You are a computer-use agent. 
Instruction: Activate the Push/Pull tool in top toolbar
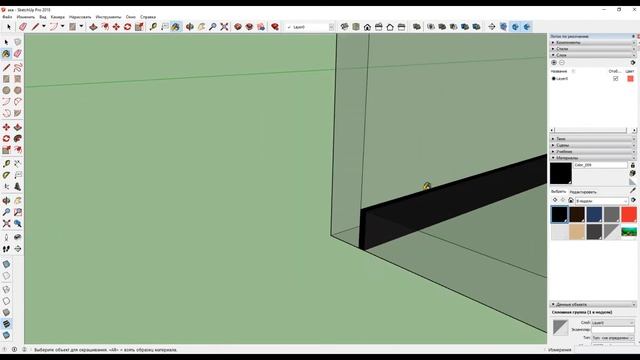point(93,27)
